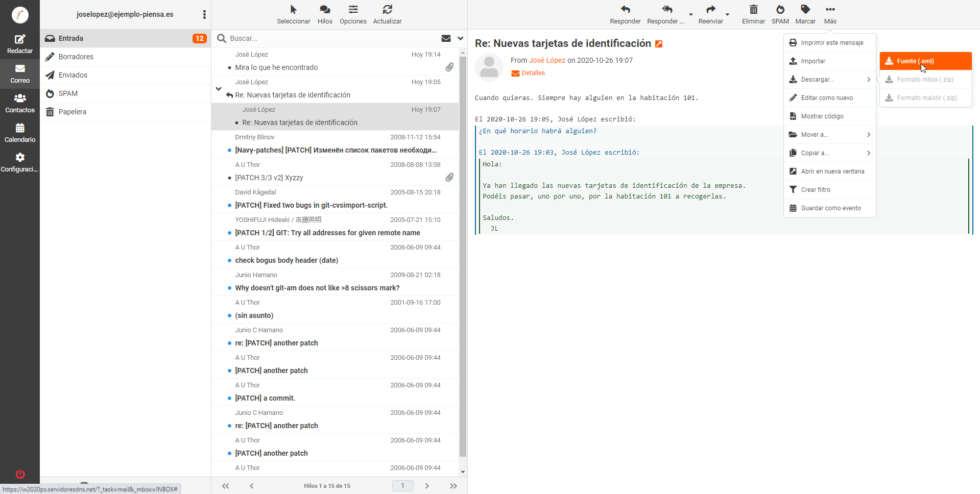Image resolution: width=980 pixels, height=494 pixels.
Task: Choose Mostrar código from menu
Action: [822, 116]
